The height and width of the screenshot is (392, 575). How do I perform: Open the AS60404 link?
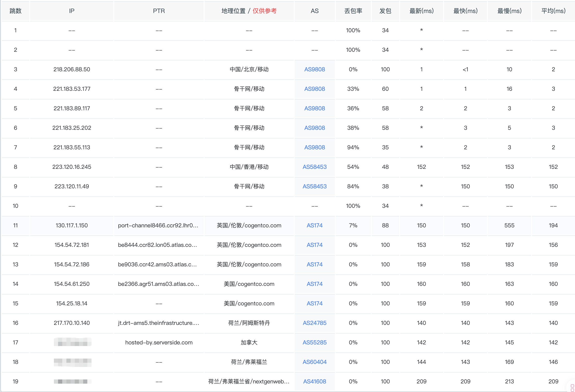[x=314, y=362]
